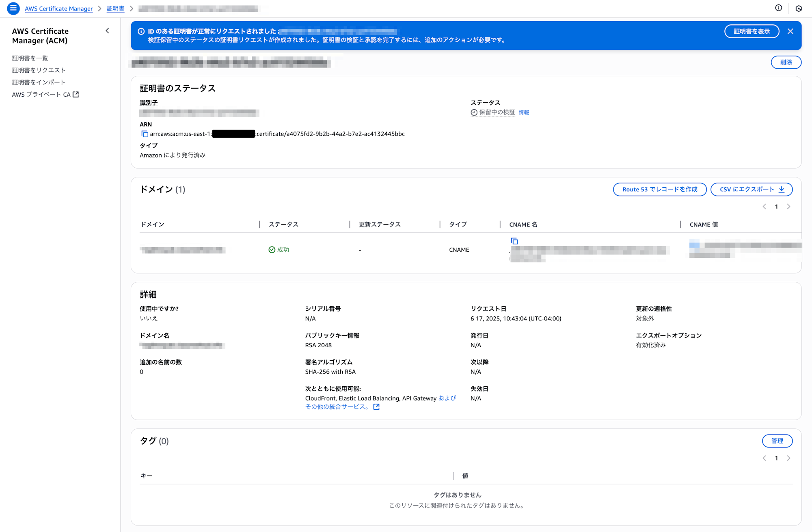Click Route 53 でレコードを作成 button
Image resolution: width=812 pixels, height=532 pixels.
click(x=660, y=189)
